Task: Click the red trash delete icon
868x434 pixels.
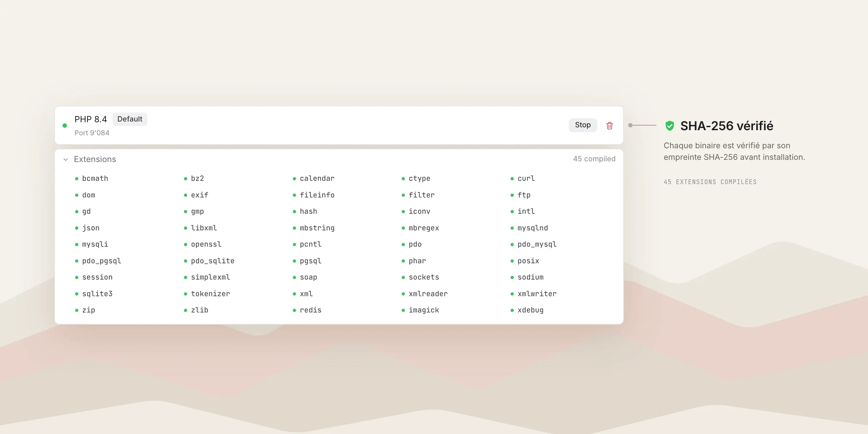Action: [609, 125]
